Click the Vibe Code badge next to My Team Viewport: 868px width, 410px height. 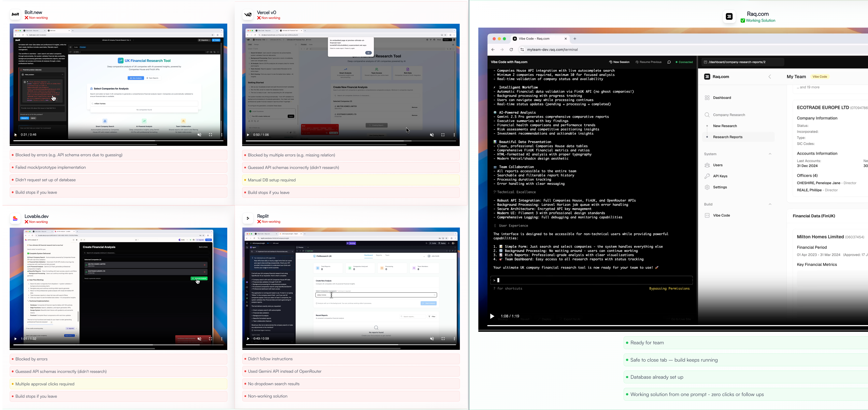pos(820,77)
